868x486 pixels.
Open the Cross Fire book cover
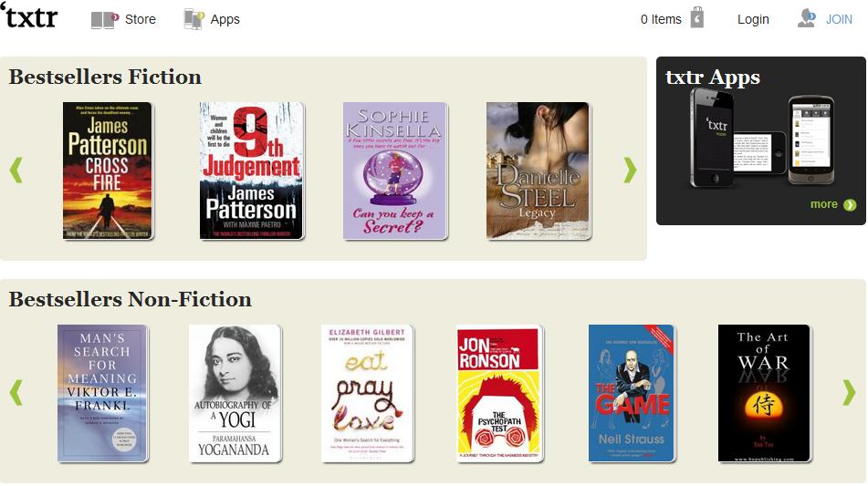tap(108, 171)
